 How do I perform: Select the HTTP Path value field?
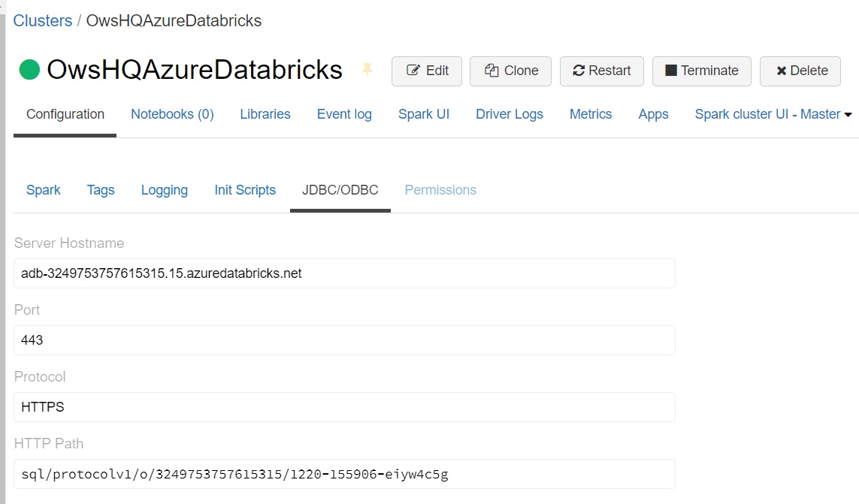344,474
